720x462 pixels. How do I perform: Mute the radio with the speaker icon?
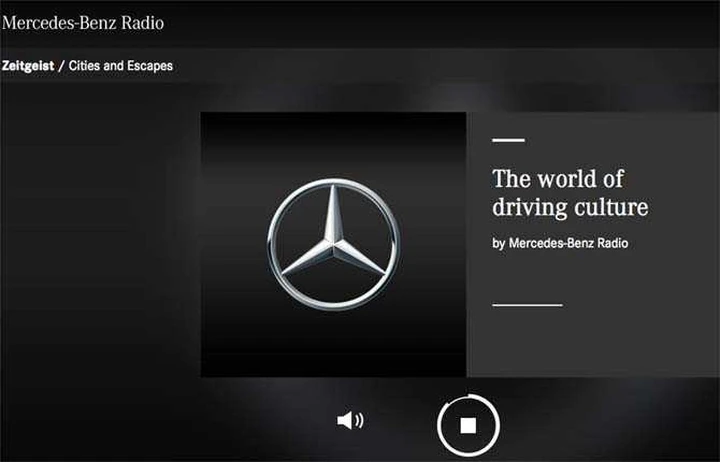350,420
